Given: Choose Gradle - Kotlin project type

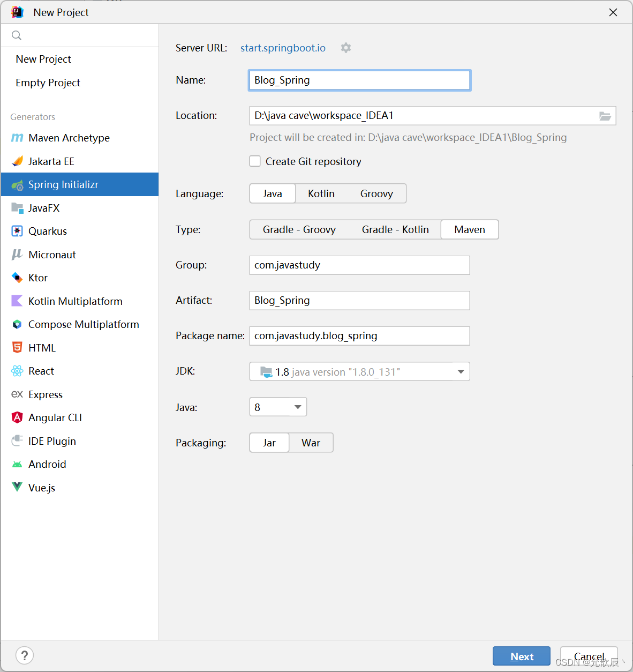Looking at the screenshot, I should pyautogui.click(x=395, y=229).
